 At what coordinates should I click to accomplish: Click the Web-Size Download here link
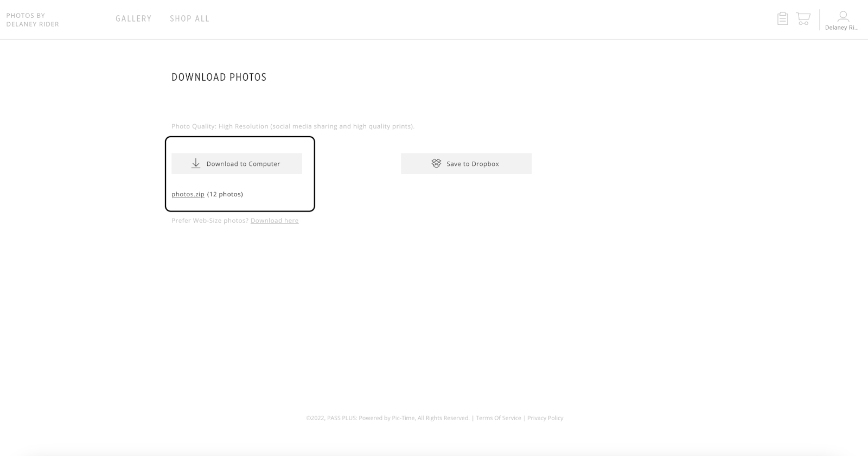(x=275, y=221)
